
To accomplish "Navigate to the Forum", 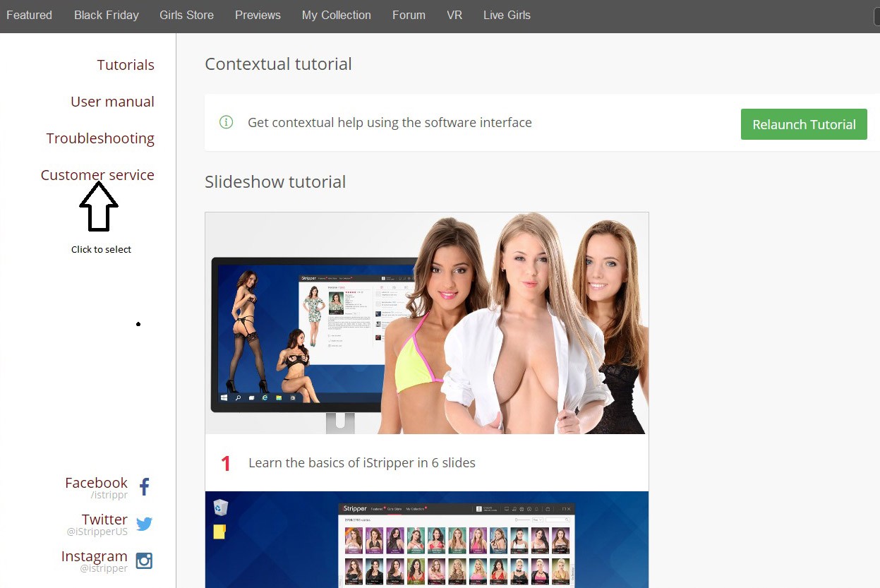I will pos(409,15).
